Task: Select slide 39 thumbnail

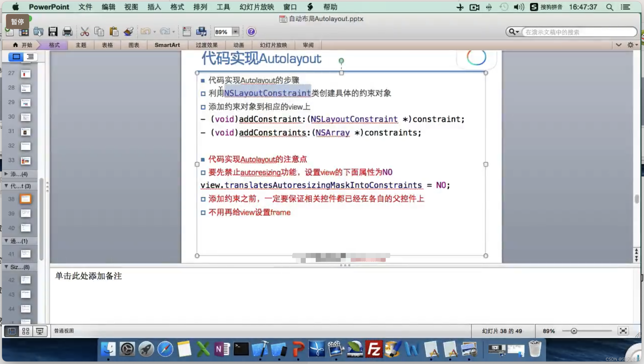Action: [25, 213]
